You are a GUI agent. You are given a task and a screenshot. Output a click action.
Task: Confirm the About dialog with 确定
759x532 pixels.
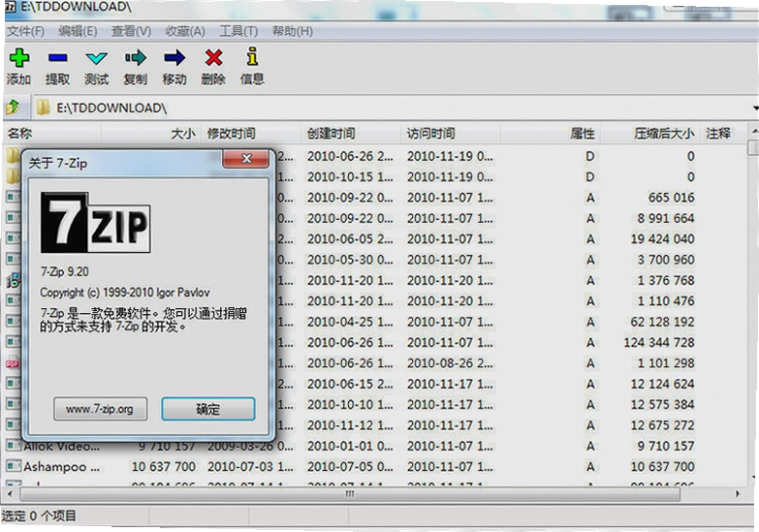(208, 409)
